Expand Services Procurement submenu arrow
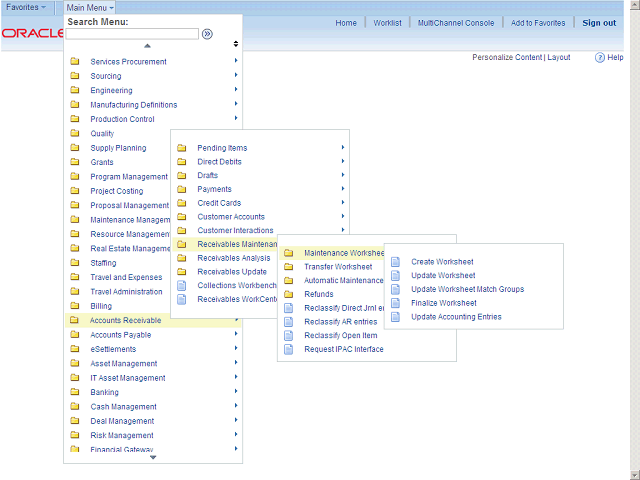 tap(236, 60)
